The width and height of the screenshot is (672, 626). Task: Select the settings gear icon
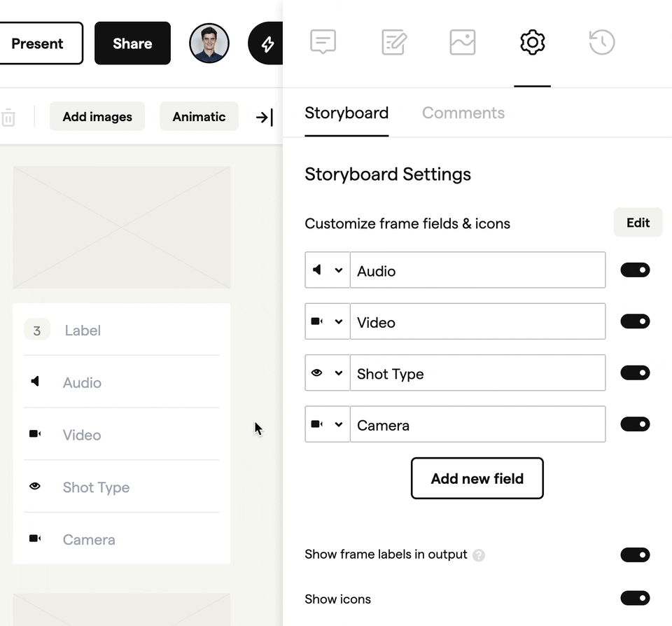pos(532,42)
